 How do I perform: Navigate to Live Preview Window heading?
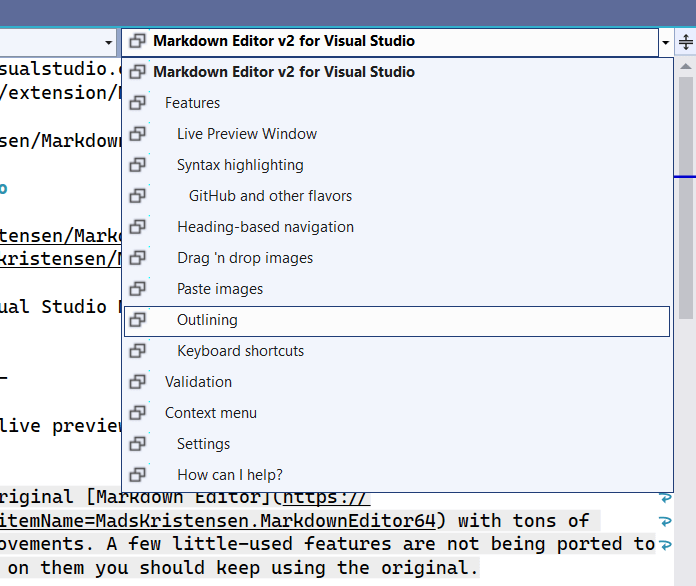coord(397,134)
